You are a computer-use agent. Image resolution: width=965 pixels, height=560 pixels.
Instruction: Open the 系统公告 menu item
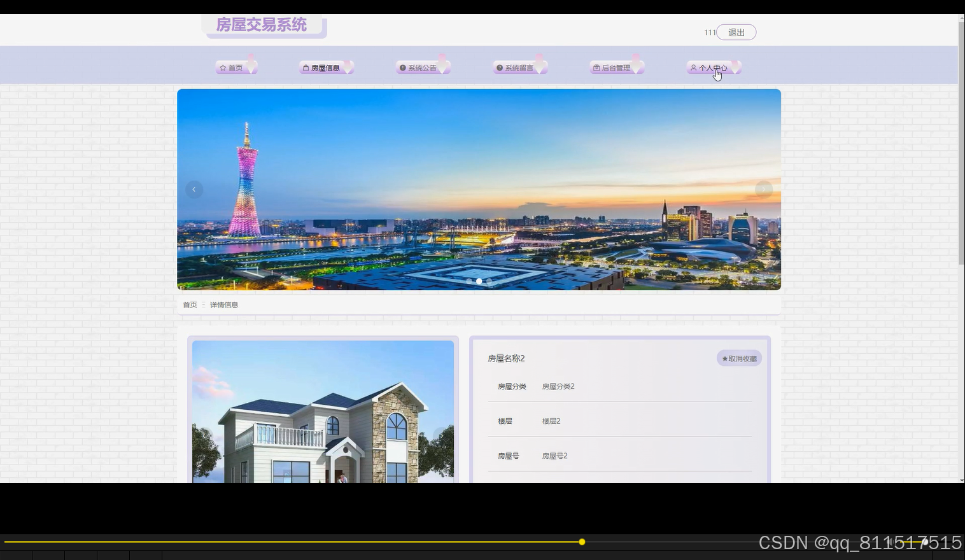click(x=422, y=67)
